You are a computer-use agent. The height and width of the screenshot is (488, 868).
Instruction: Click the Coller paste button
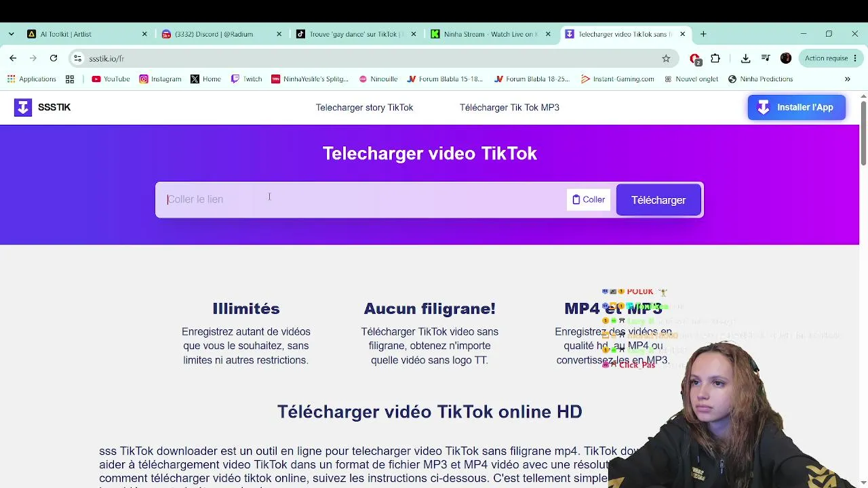[589, 199]
